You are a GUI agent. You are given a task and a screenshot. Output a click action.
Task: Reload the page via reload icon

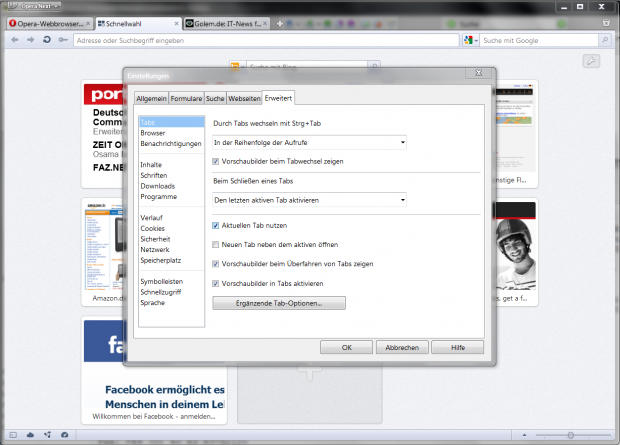pos(47,40)
